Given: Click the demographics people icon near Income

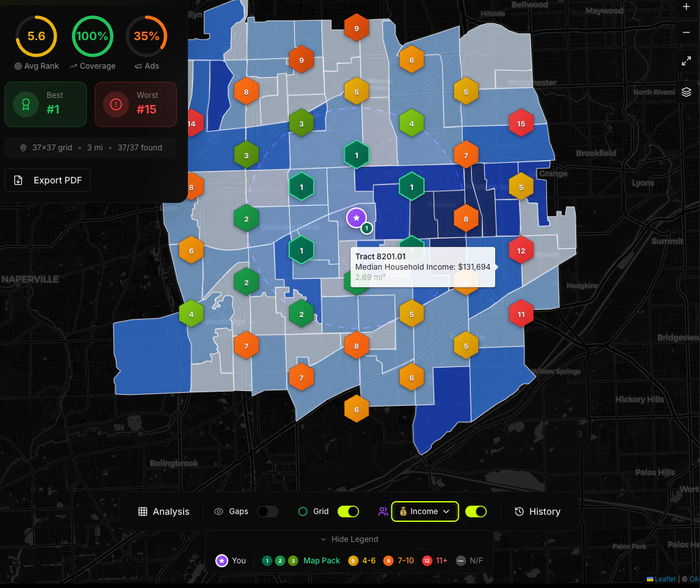Looking at the screenshot, I should (383, 512).
